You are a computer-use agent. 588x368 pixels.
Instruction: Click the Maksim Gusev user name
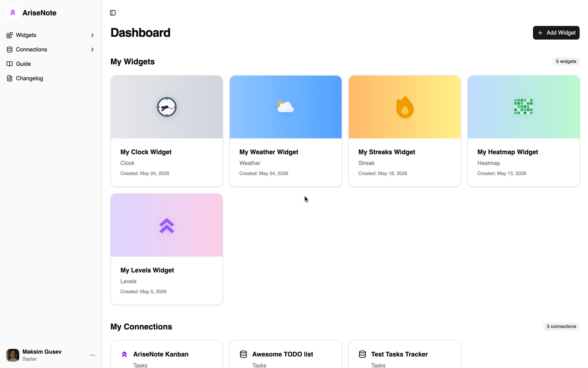42,352
